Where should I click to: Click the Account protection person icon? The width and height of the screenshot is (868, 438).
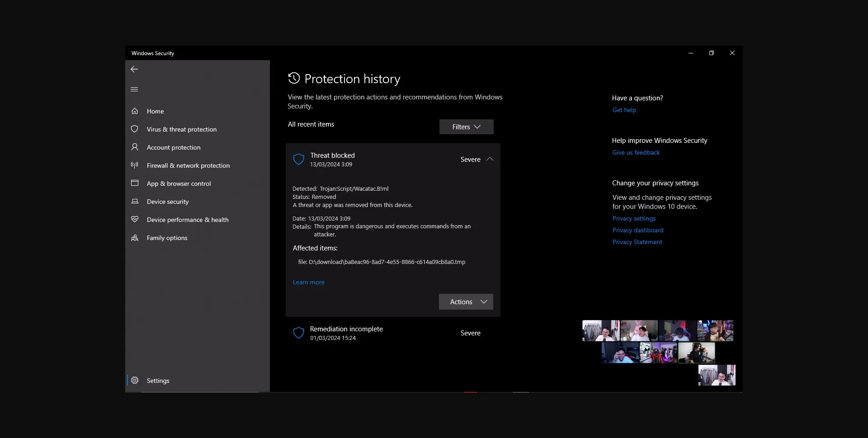(135, 147)
